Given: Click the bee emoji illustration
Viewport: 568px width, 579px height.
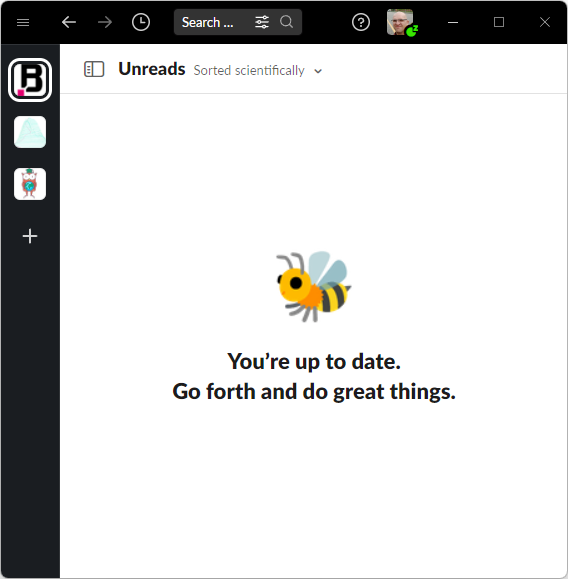Looking at the screenshot, I should [x=313, y=287].
